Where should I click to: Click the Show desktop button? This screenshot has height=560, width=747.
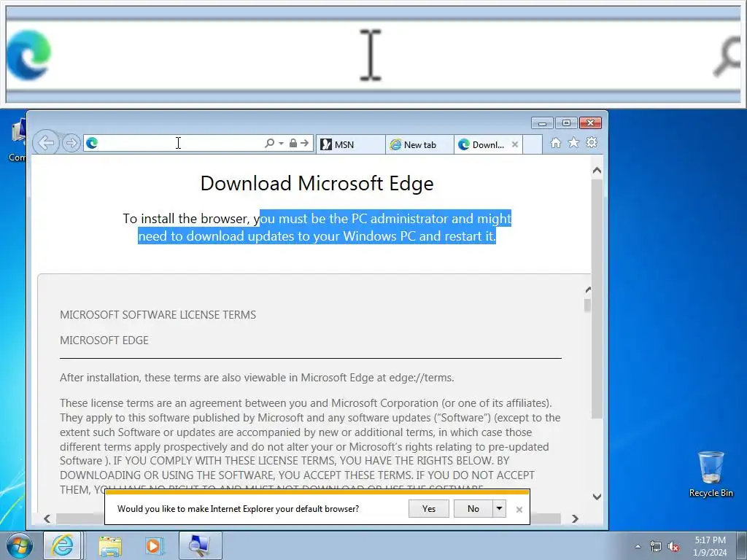click(x=742, y=545)
